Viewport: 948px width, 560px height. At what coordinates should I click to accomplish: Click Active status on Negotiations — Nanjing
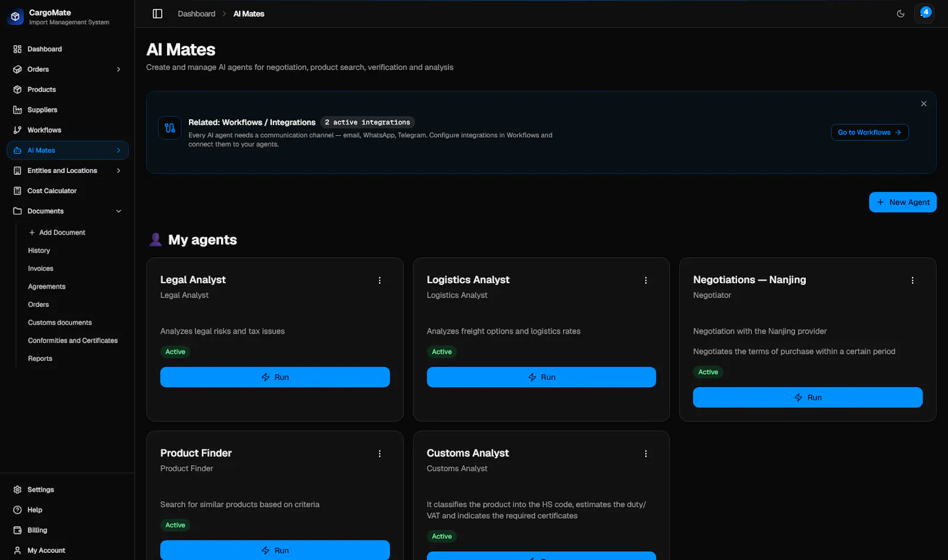(708, 372)
